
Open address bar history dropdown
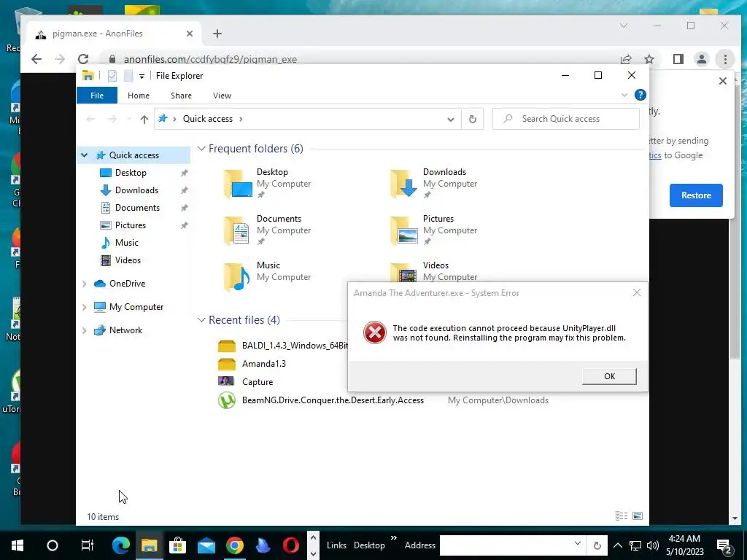click(450, 119)
